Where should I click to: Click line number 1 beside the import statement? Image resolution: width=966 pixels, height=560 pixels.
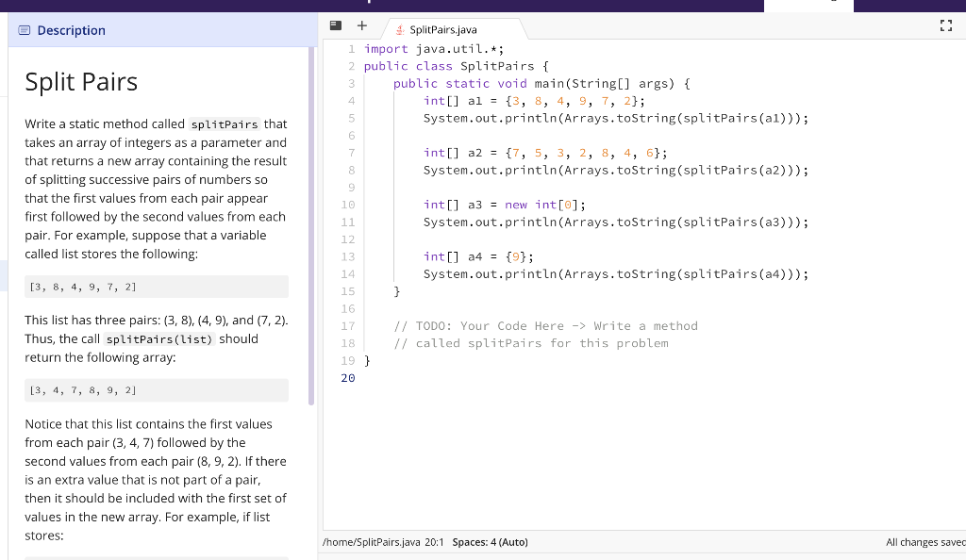pyautogui.click(x=351, y=48)
